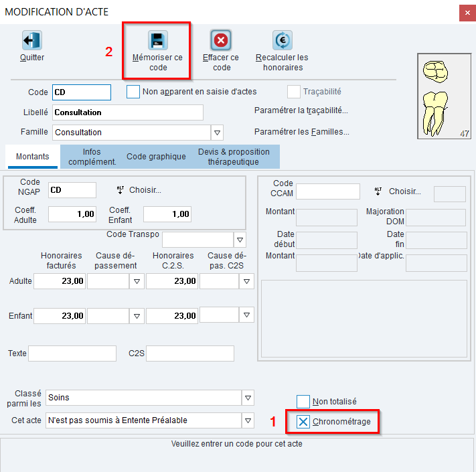Toggle the Traçabilité checkbox
This screenshot has height=472, width=476.
pos(293,92)
